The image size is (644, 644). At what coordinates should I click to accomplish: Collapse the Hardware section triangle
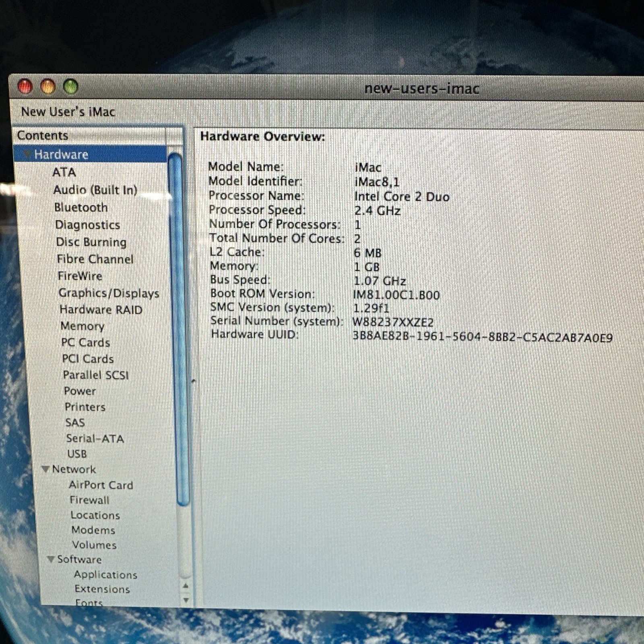[x=27, y=155]
